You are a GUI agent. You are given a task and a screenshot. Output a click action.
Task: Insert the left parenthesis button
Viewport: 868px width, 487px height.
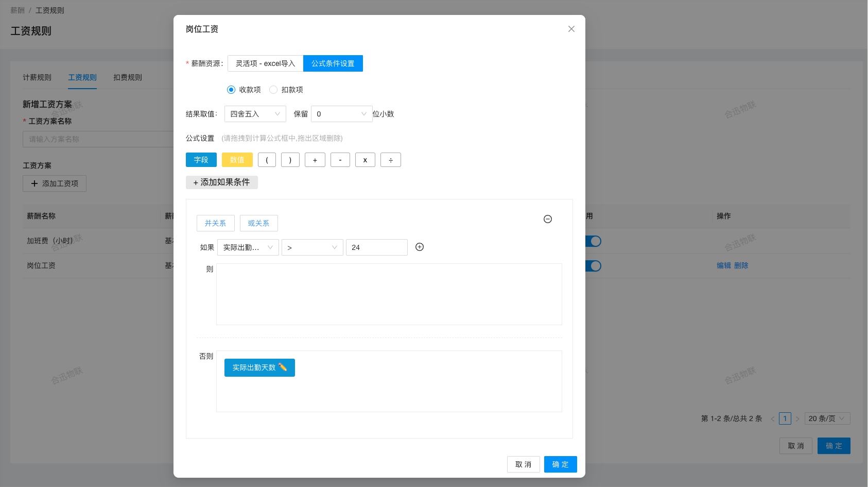pyautogui.click(x=267, y=160)
